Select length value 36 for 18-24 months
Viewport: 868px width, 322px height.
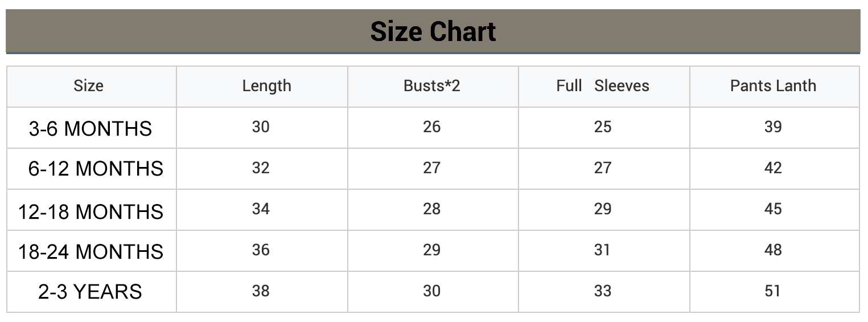pyautogui.click(x=261, y=250)
